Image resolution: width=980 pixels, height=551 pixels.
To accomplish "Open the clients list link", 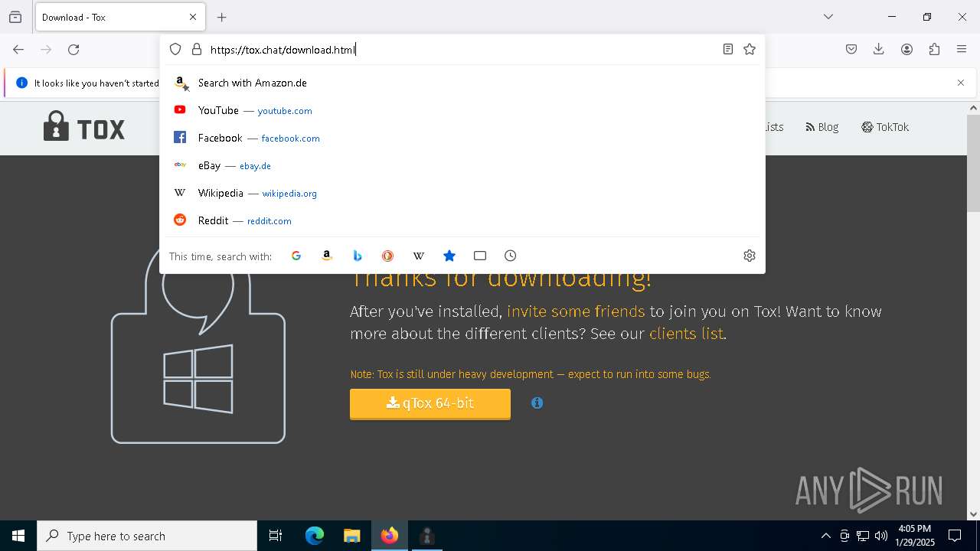I will point(686,334).
